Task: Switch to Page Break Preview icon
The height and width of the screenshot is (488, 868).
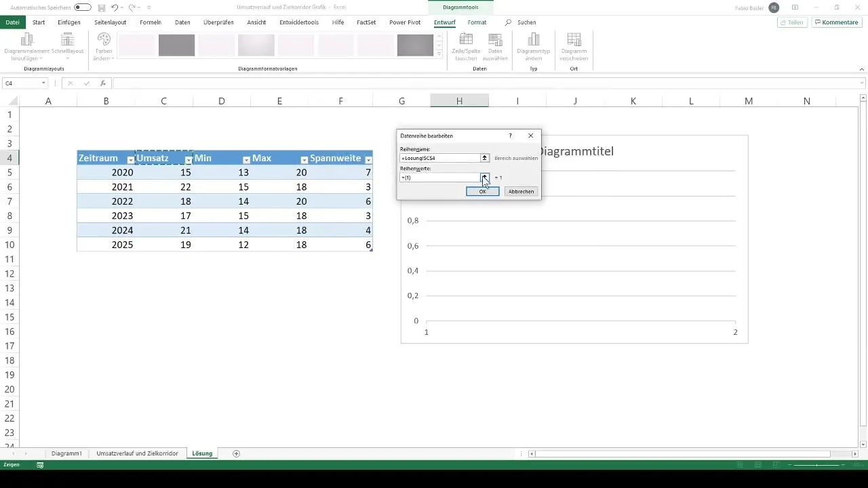Action: tap(776, 465)
